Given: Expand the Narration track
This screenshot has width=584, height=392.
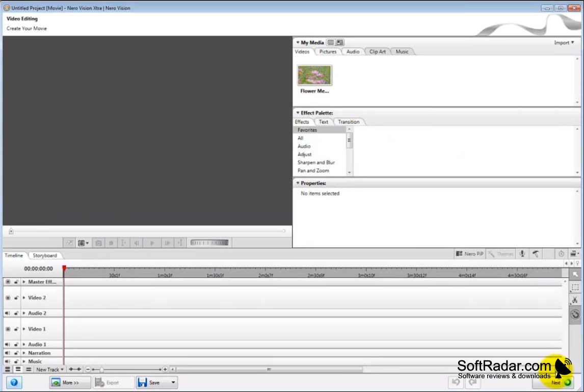Looking at the screenshot, I should (24, 353).
